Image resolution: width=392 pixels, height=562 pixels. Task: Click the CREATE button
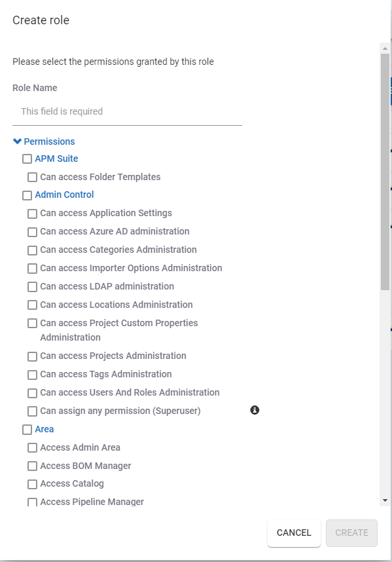click(x=351, y=533)
